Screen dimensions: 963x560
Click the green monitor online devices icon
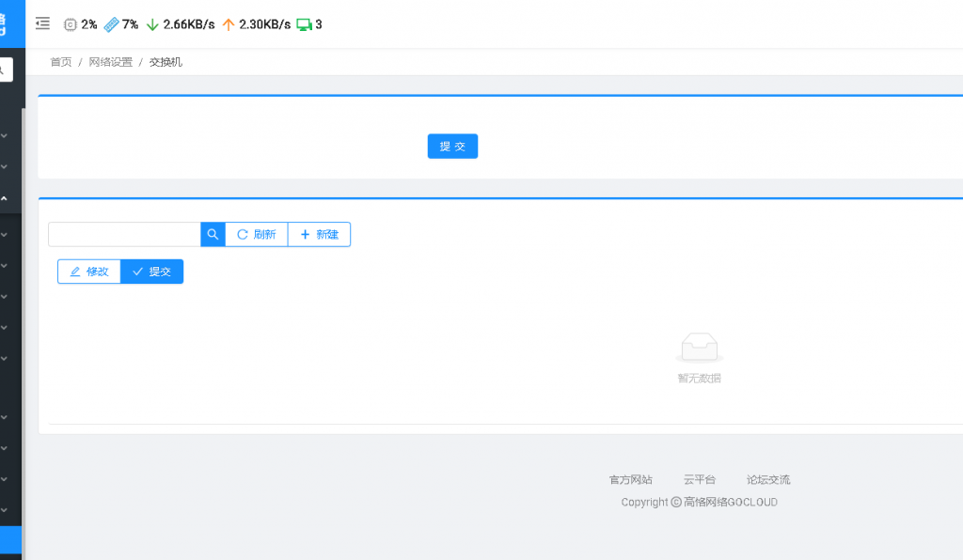[x=304, y=24]
